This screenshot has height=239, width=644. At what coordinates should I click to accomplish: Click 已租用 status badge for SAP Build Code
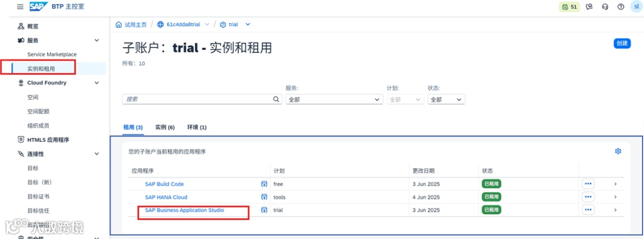[491, 184]
